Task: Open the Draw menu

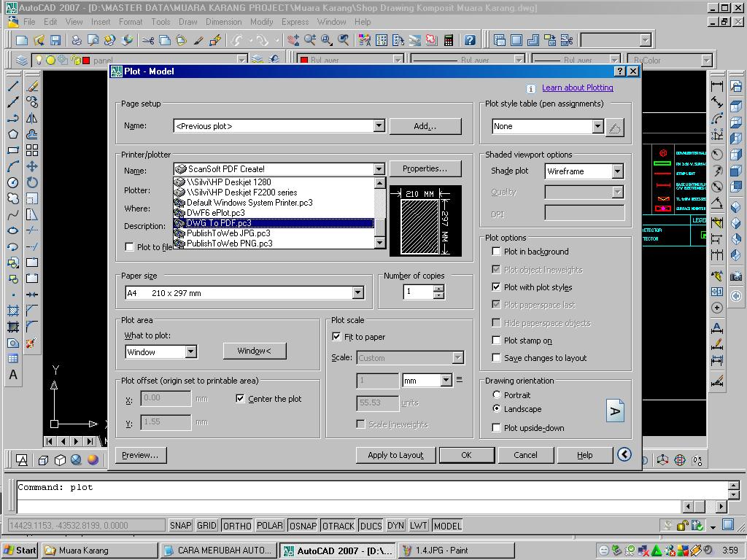Action: pos(187,22)
